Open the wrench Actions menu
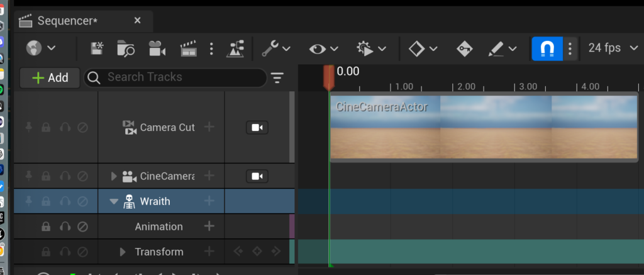644x275 pixels. tap(276, 48)
